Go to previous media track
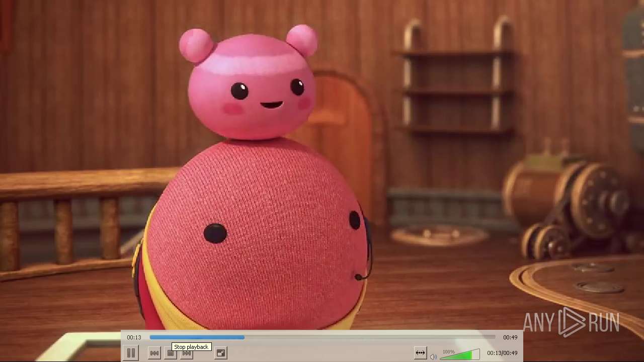This screenshot has height=362, width=644. coord(154,353)
